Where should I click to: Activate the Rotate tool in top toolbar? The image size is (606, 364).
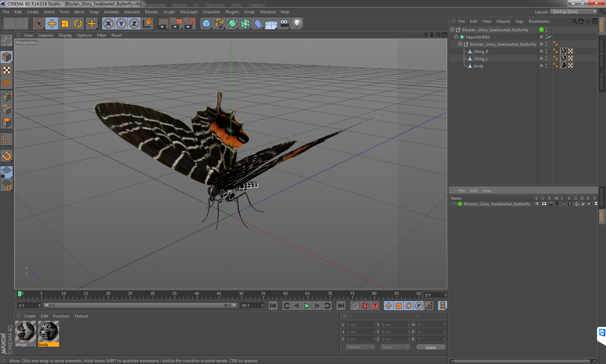pyautogui.click(x=78, y=24)
